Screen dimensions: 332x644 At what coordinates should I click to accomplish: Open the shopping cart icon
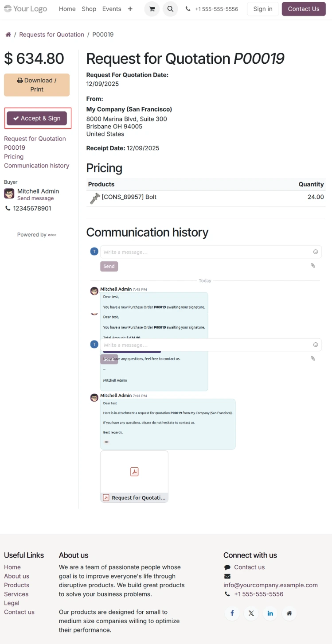[x=152, y=9]
